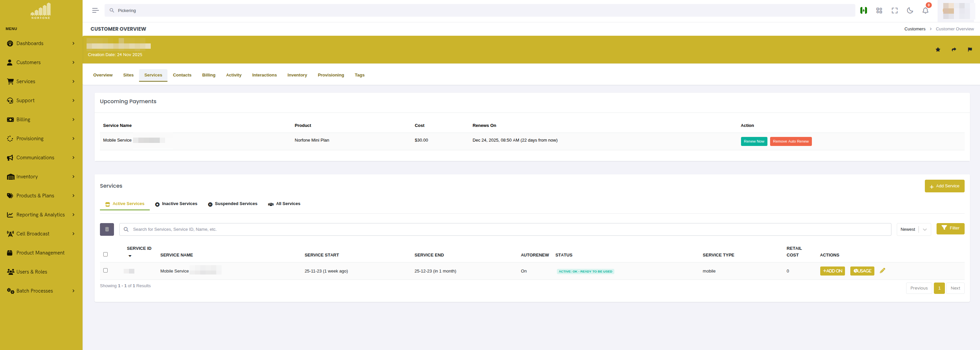
Task: Sort by Service ID using its column arrow
Action: pyautogui.click(x=130, y=256)
